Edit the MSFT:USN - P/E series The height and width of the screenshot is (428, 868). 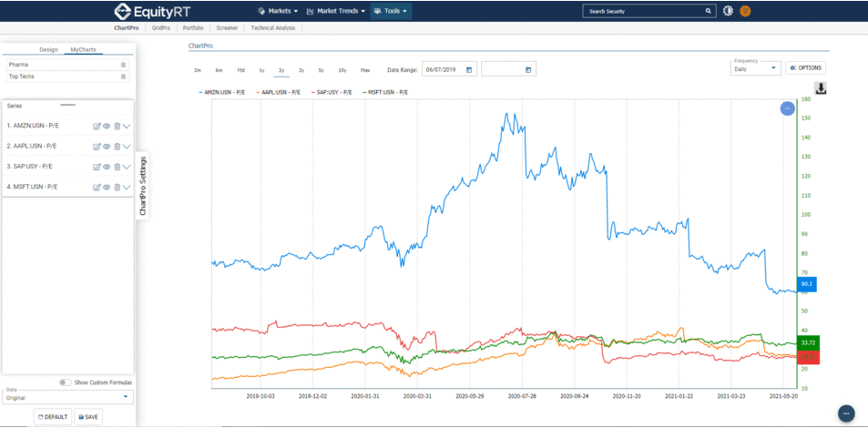pos(97,188)
